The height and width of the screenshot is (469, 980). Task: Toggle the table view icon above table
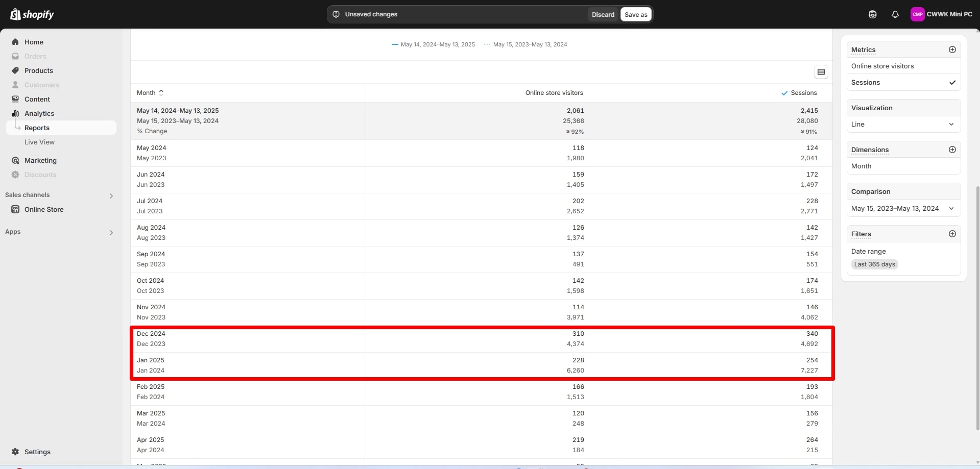pos(821,72)
